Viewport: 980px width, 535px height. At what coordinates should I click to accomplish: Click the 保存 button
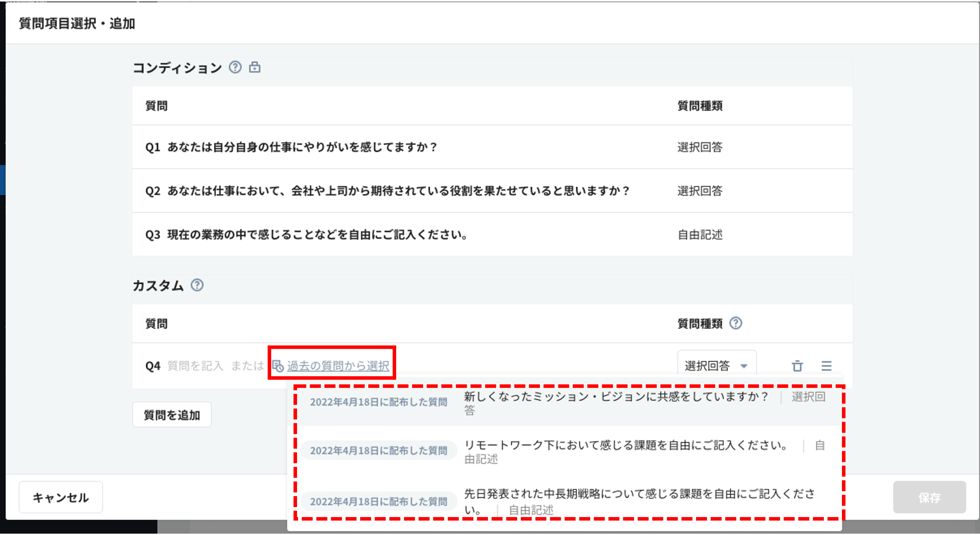coord(929,497)
